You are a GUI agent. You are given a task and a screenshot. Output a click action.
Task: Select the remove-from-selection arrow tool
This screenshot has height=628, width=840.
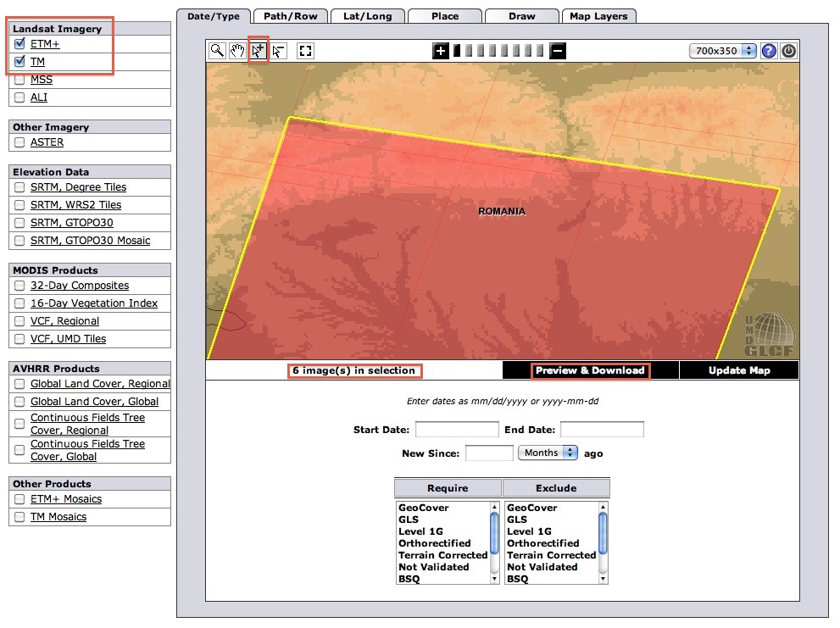tap(279, 51)
